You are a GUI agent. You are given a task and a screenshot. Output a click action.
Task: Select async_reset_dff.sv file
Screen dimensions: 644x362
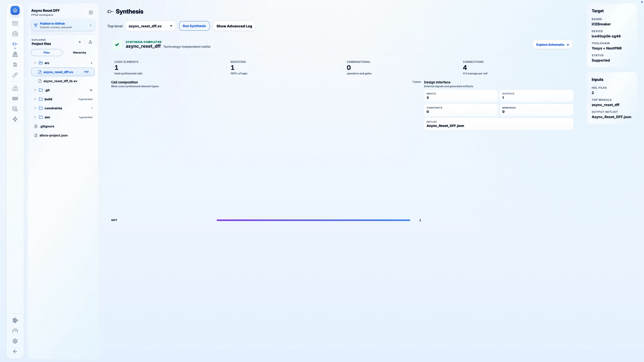[x=63, y=72]
